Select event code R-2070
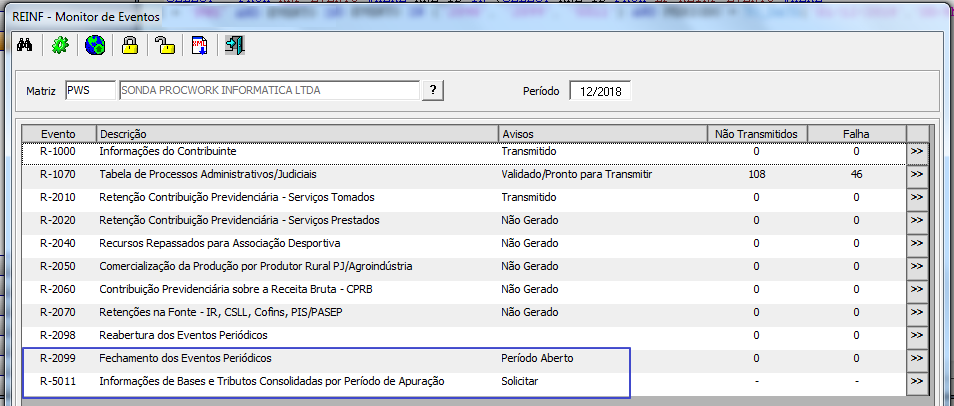954x406 pixels. pyautogui.click(x=57, y=312)
